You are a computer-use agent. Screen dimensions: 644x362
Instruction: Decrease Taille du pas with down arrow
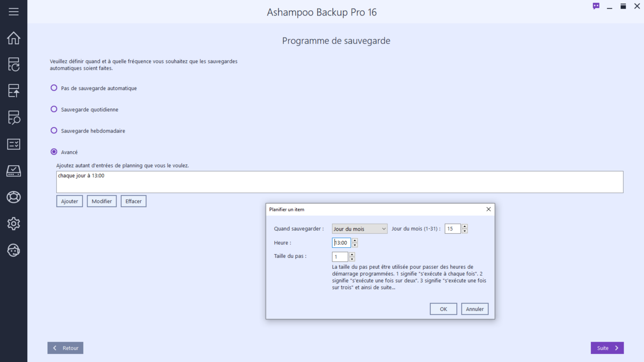pyautogui.click(x=352, y=259)
